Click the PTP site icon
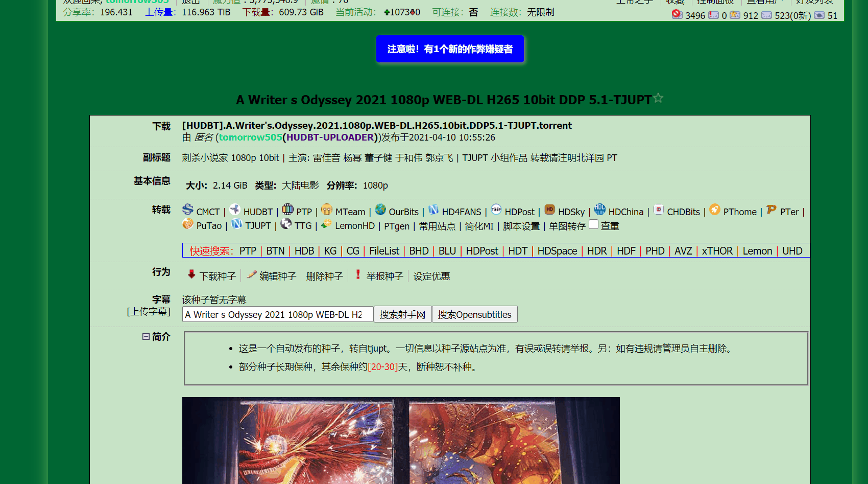The width and height of the screenshot is (868, 484). click(x=287, y=209)
